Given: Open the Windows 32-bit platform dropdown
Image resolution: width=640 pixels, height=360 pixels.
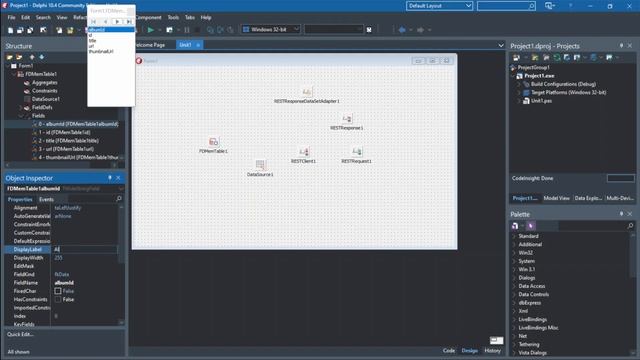Looking at the screenshot, I should point(271,29).
